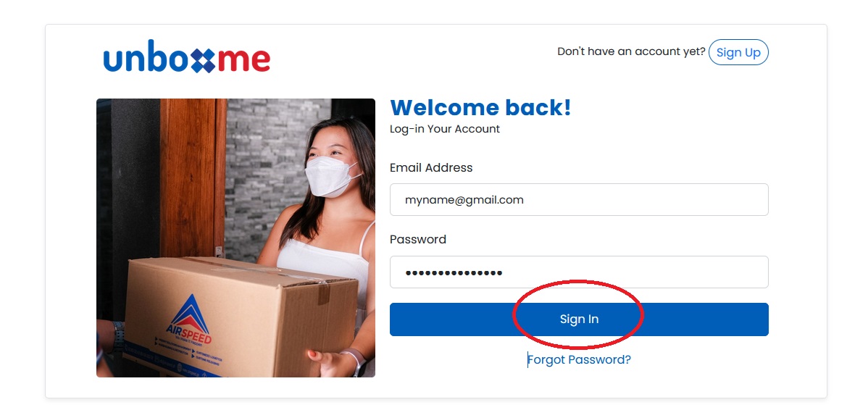Click the myname@gmail.com text in the email box
The height and width of the screenshot is (418, 868).
[x=464, y=201]
